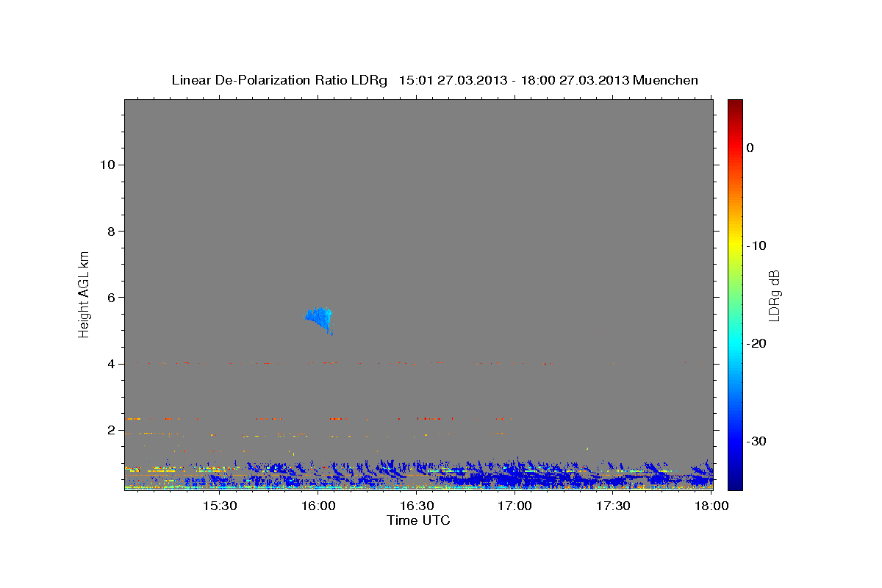Click the 'Time UTC' axis label

coord(418,520)
